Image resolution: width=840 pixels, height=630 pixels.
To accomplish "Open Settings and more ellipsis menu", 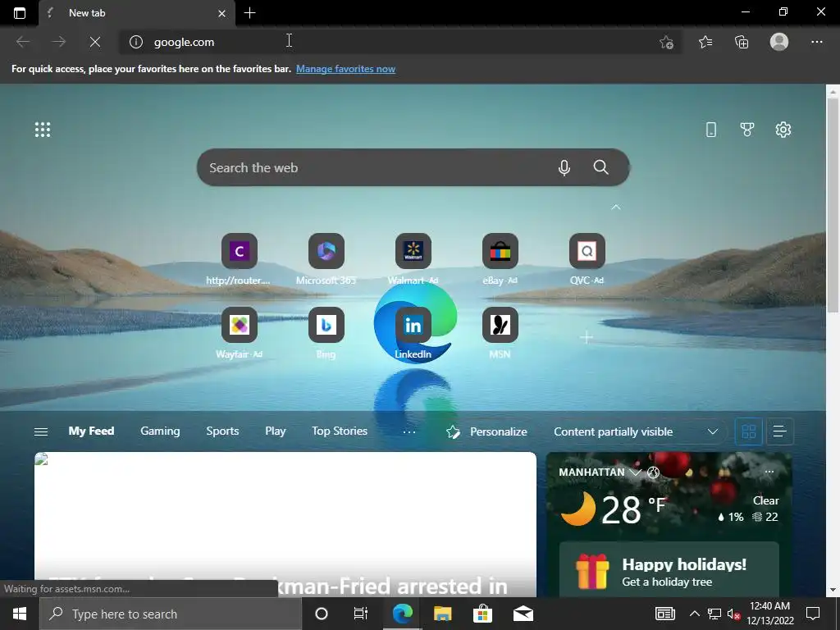I will 816,42.
